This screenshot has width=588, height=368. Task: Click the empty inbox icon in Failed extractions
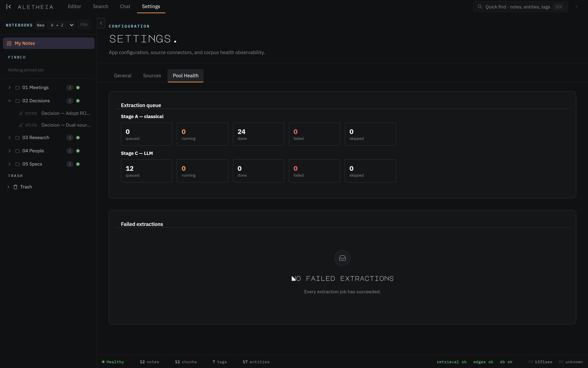pos(342,258)
